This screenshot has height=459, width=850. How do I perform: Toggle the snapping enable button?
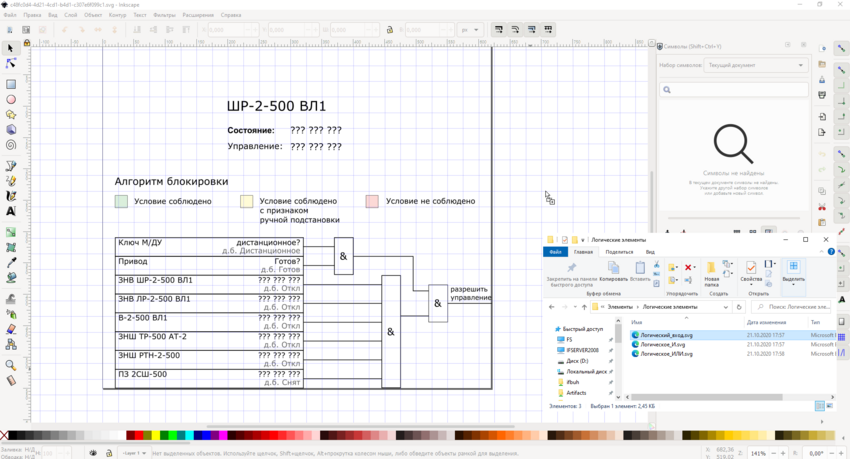[841, 48]
